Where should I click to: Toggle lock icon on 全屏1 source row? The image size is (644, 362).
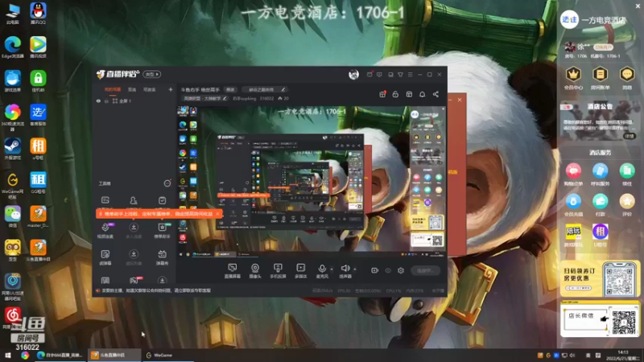(106, 101)
